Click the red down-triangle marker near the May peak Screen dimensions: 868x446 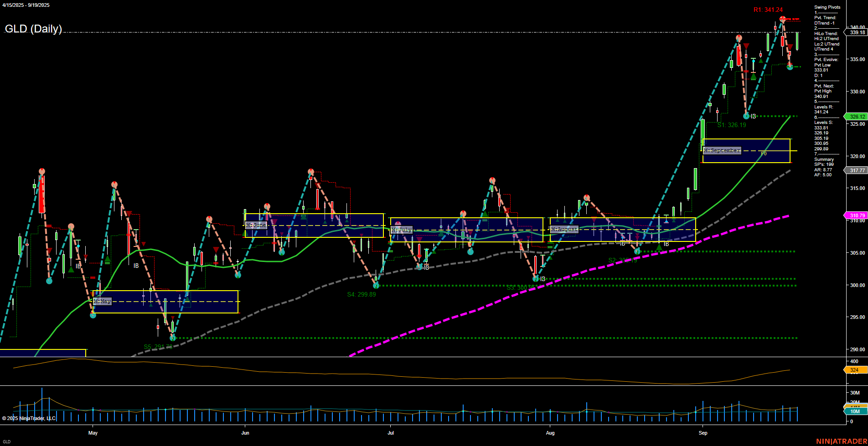[129, 214]
